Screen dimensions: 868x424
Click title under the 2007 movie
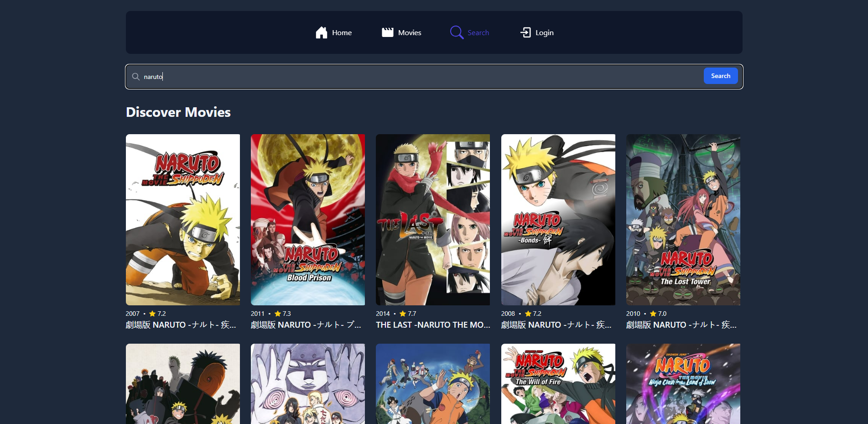tap(181, 325)
